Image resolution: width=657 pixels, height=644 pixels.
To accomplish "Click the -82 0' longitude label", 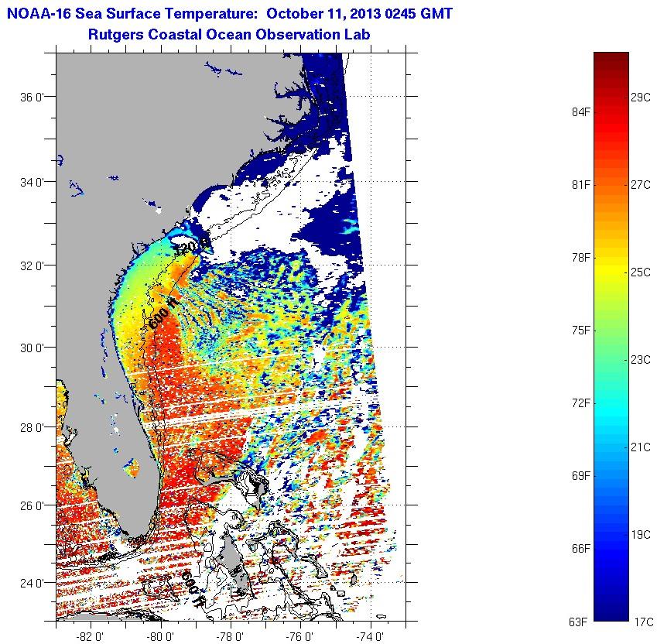I will [x=91, y=637].
